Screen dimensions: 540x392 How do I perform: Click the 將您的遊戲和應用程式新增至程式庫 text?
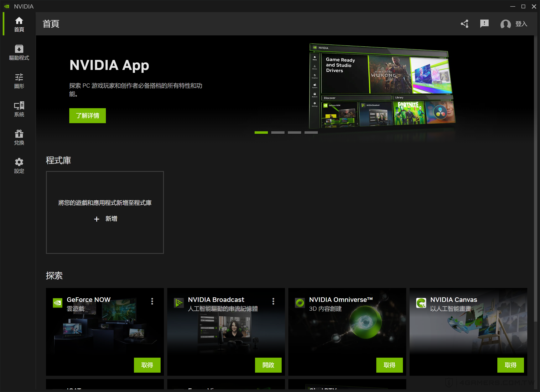pos(105,203)
